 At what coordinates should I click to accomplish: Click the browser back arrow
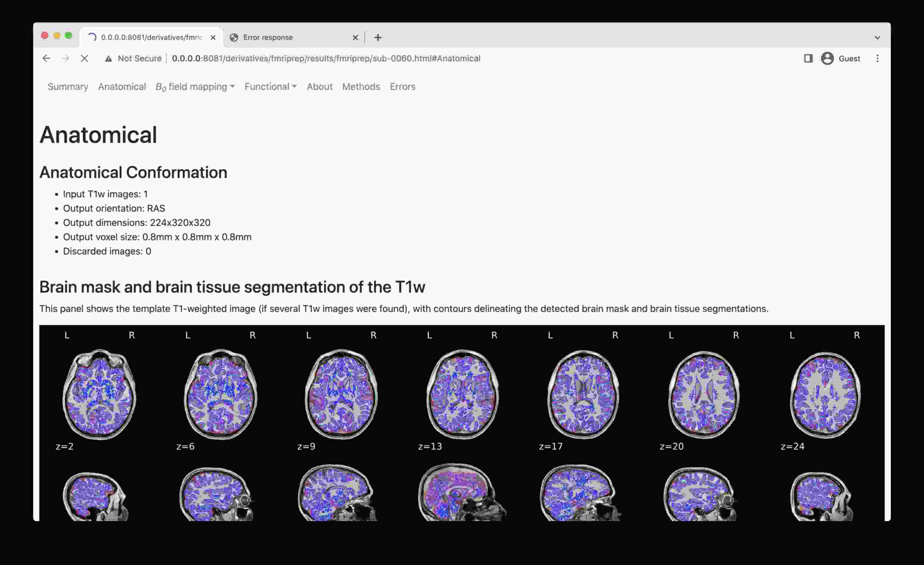point(46,58)
